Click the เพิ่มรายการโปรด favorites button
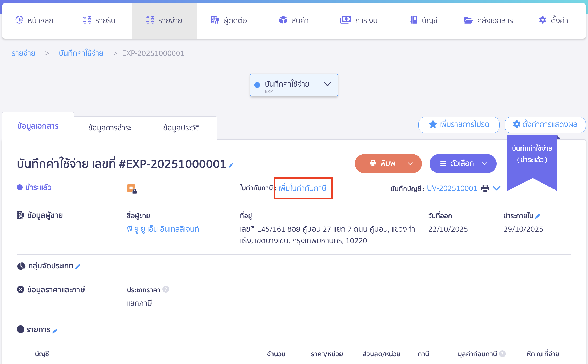Image resolution: width=588 pixels, height=364 pixels. [459, 125]
